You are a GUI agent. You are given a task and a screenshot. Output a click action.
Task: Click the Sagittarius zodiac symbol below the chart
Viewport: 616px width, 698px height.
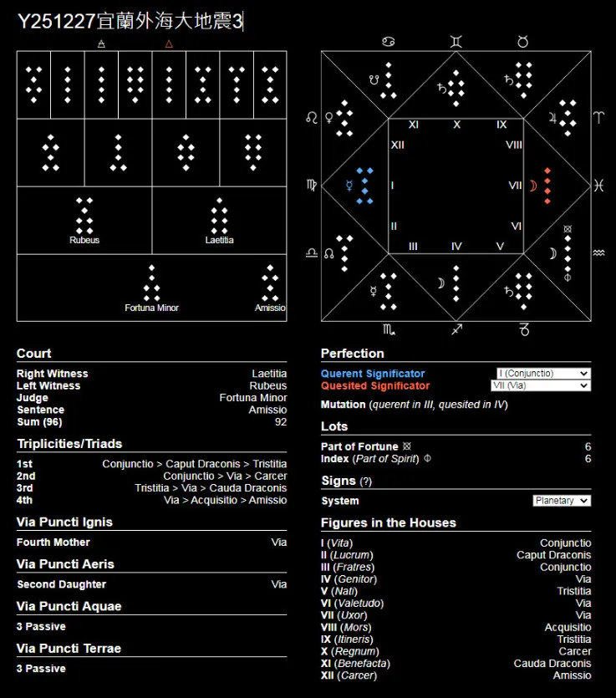pos(456,329)
